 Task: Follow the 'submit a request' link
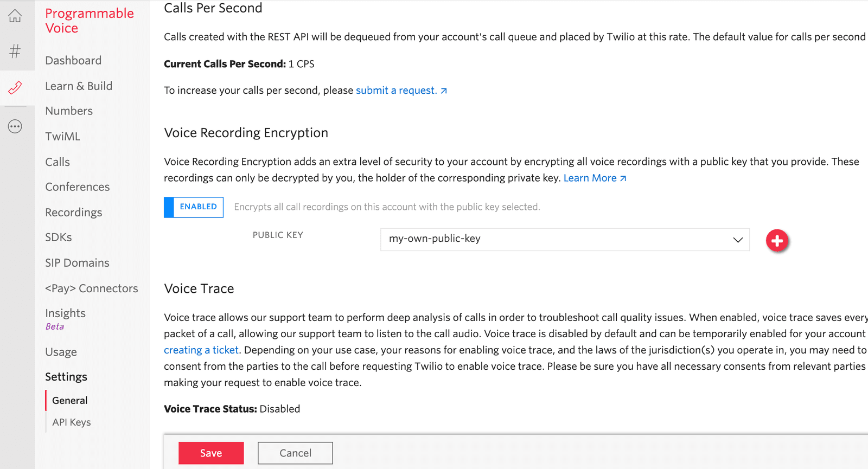point(397,90)
